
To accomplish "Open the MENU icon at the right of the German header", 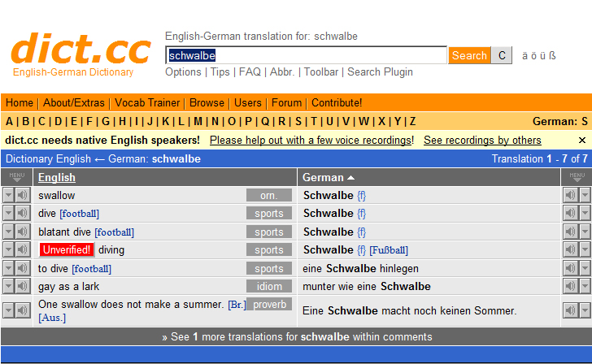I will click(x=577, y=177).
